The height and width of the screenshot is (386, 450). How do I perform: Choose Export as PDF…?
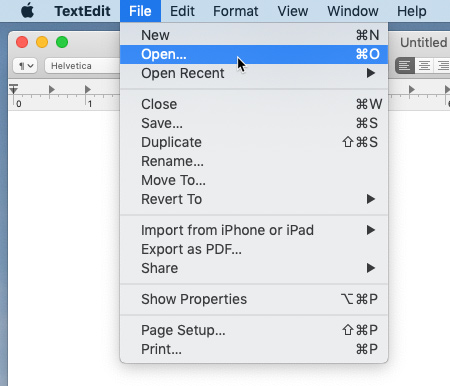coord(254,249)
